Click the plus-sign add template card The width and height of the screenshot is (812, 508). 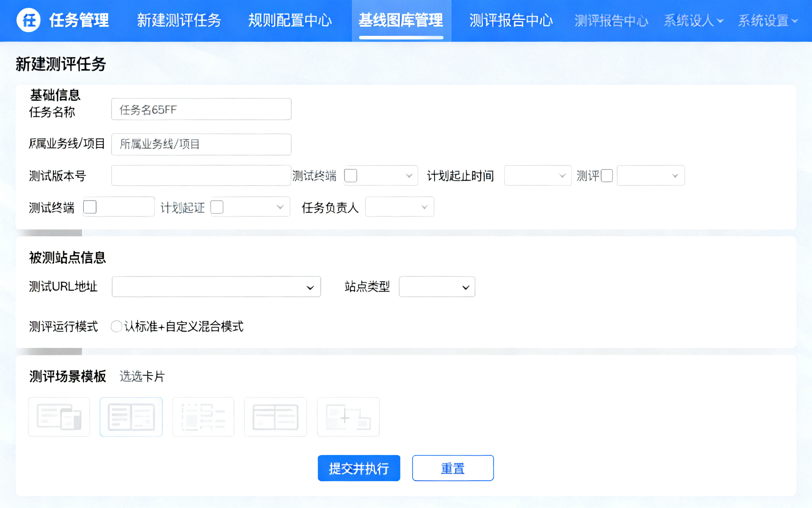coord(348,417)
